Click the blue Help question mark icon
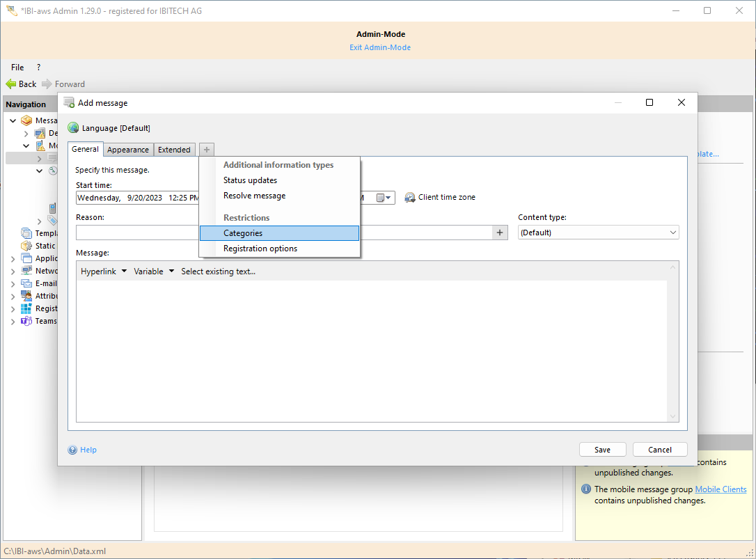This screenshot has height=559, width=756. click(x=72, y=450)
